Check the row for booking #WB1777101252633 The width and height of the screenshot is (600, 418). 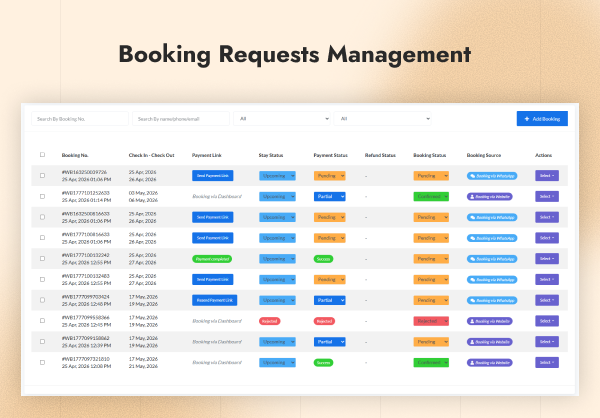pyautogui.click(x=42, y=196)
